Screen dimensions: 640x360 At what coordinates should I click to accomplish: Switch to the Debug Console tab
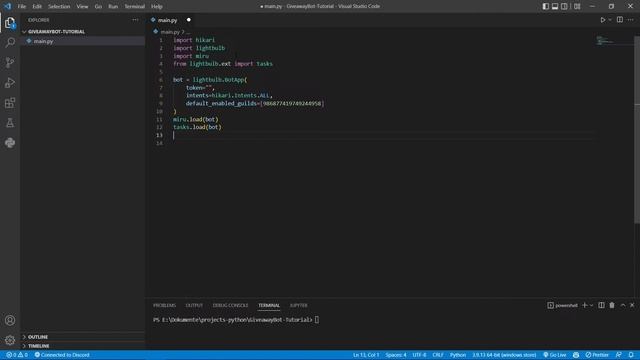230,305
